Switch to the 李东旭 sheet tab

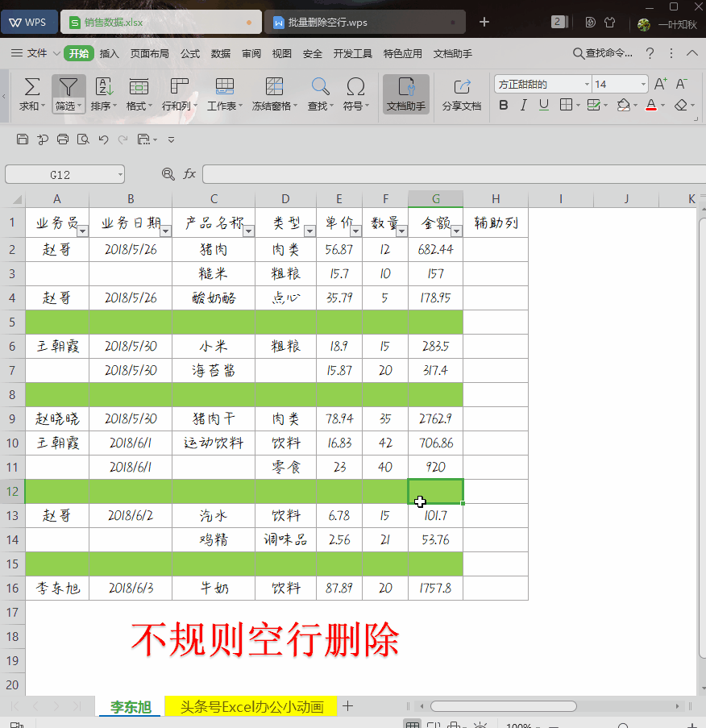click(128, 705)
